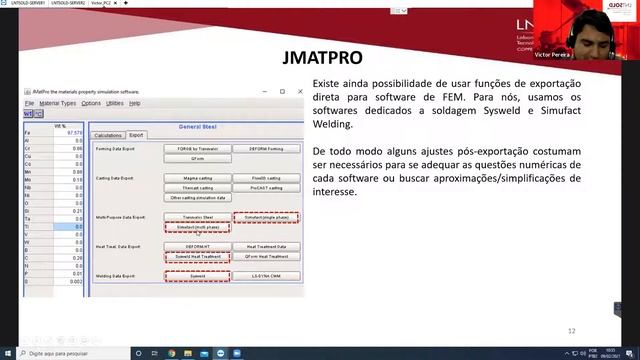Click the 'General Steel' heading text
Screen dimensions: 640x360
coord(198,127)
